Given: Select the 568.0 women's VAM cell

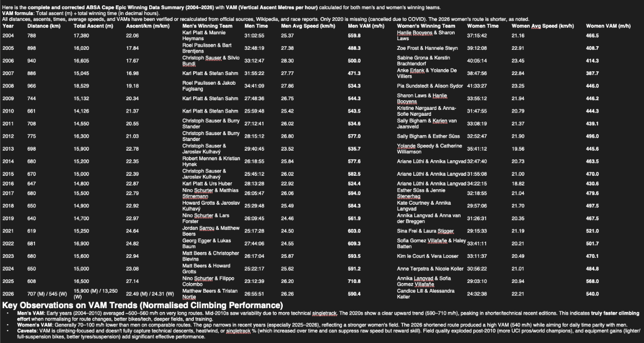Looking at the screenshot, I should pos(592,281).
